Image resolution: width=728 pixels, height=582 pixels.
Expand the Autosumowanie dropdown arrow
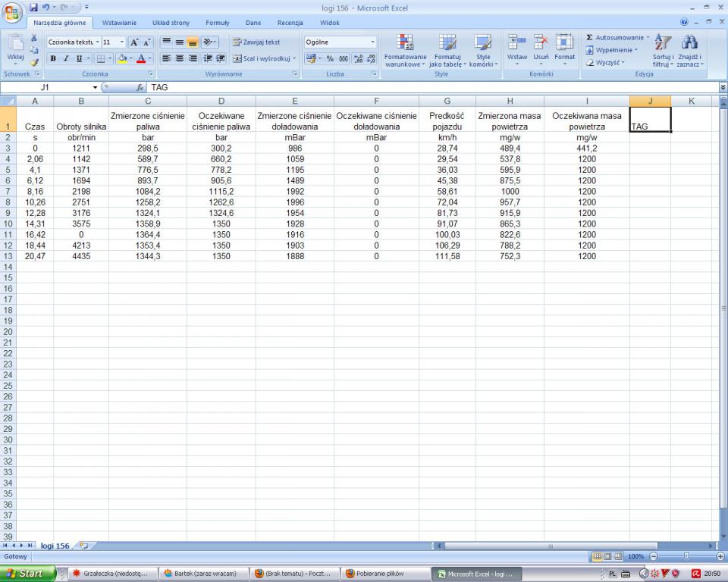click(648, 37)
